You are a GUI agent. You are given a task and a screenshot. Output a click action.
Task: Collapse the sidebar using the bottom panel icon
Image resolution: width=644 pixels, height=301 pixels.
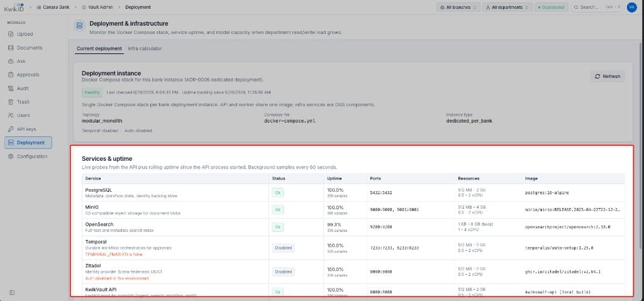(12, 292)
